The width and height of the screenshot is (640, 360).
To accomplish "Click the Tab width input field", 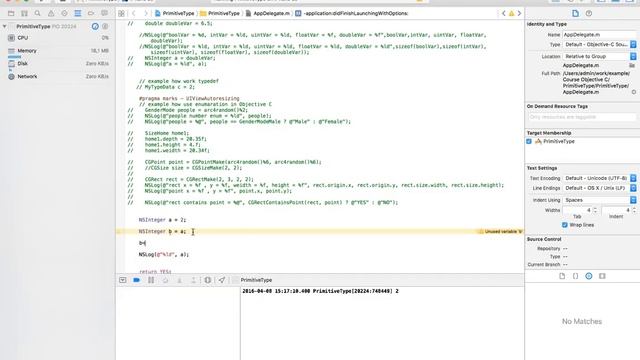I will pyautogui.click(x=577, y=210).
